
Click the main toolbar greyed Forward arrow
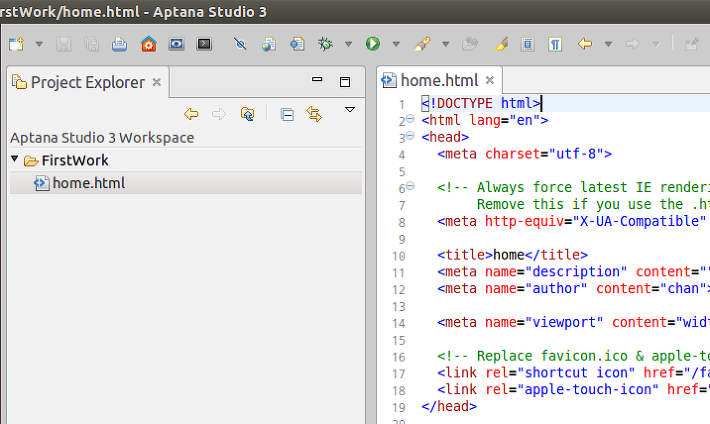tap(633, 44)
